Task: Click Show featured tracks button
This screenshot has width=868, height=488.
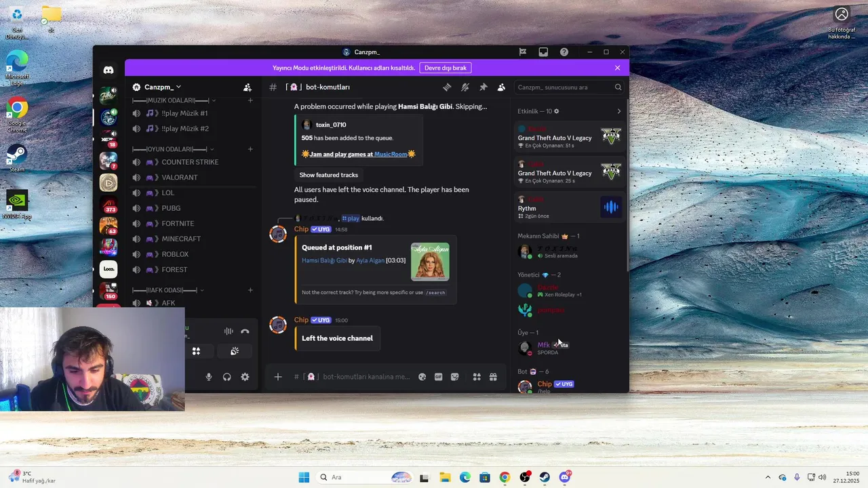Action: click(329, 175)
